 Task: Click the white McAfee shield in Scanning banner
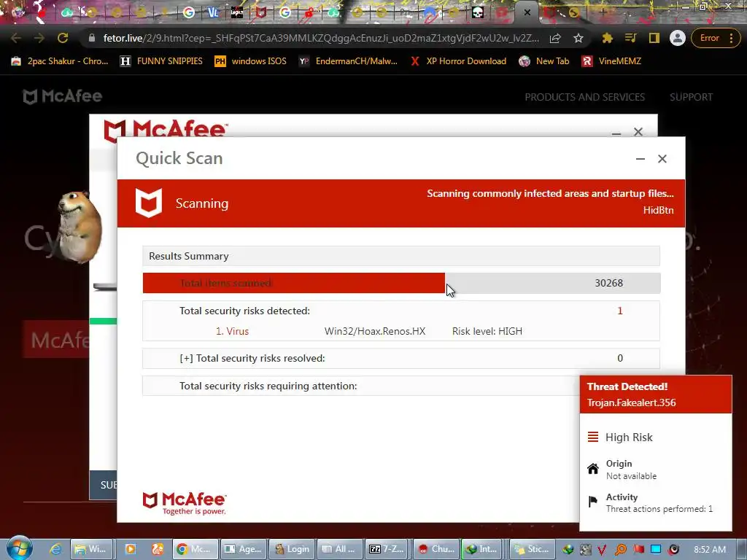pyautogui.click(x=149, y=203)
